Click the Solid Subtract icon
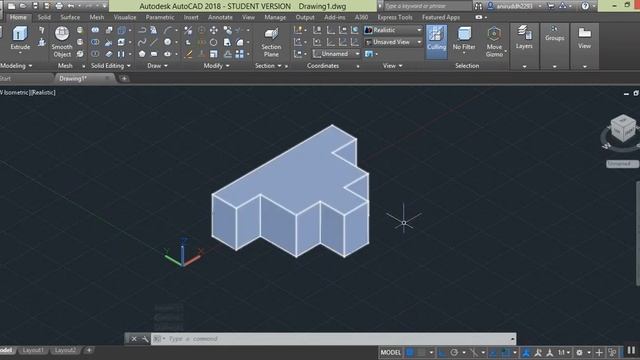 (x=95, y=42)
